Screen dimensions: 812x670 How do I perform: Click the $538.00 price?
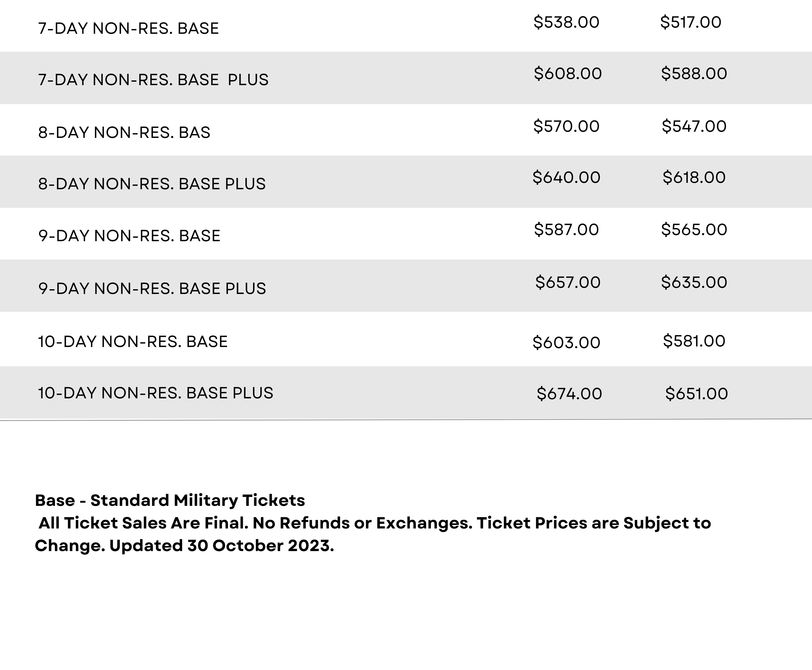pos(566,22)
